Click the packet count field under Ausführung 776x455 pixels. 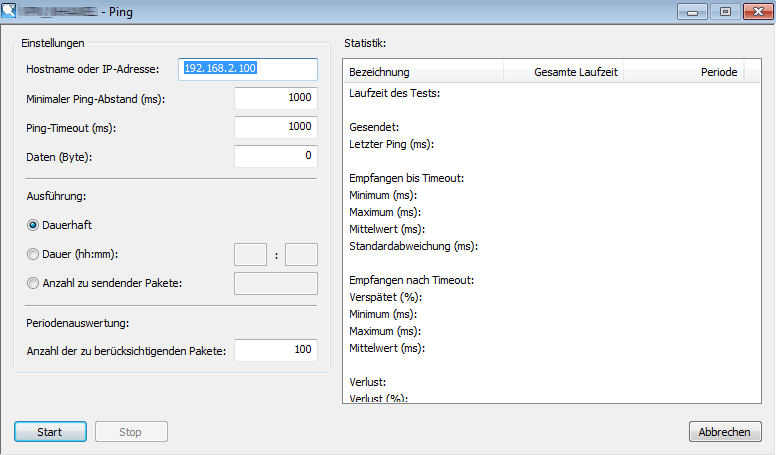coord(275,283)
